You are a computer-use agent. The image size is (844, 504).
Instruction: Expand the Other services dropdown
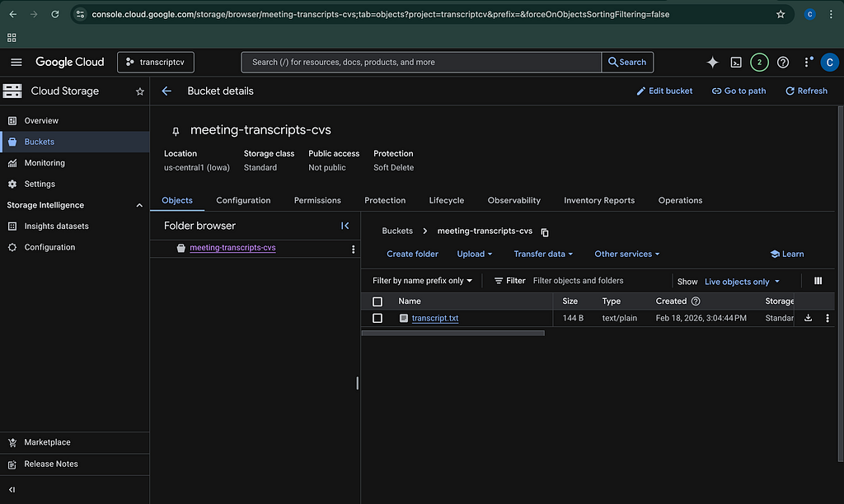pyautogui.click(x=626, y=254)
